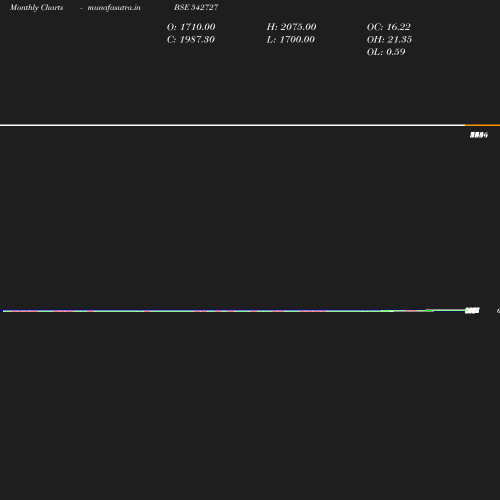Click the empty chart area below the price line

click(x=233, y=400)
